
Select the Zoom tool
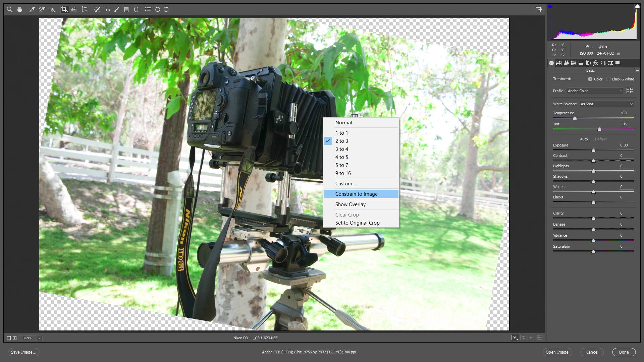pyautogui.click(x=10, y=9)
